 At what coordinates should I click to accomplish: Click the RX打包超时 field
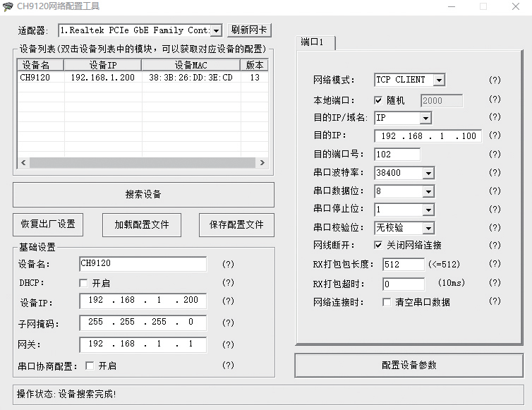click(404, 284)
